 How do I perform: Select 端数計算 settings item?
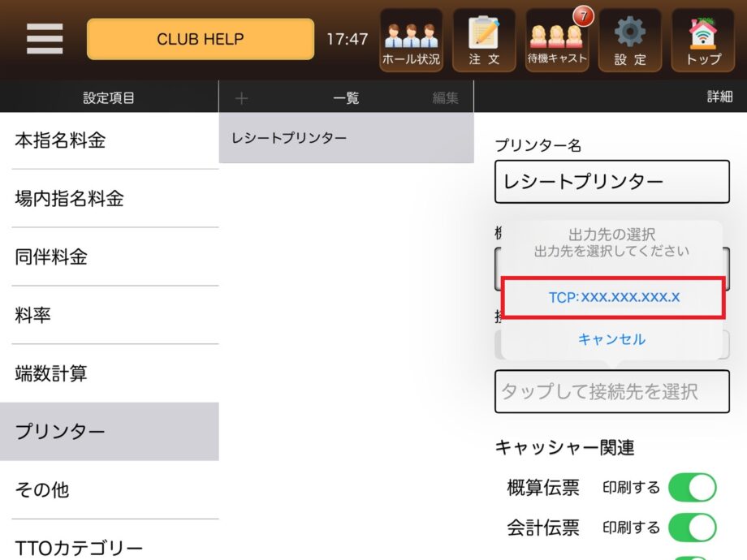point(110,373)
